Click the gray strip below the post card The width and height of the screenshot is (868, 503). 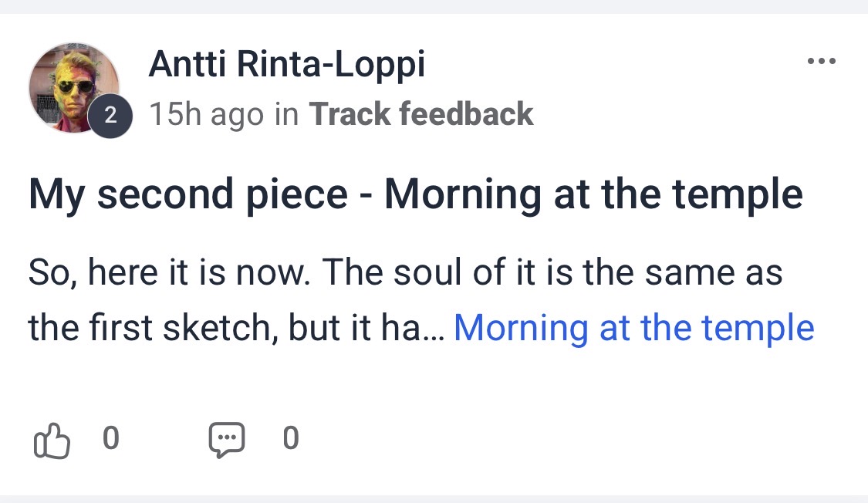coord(434,498)
